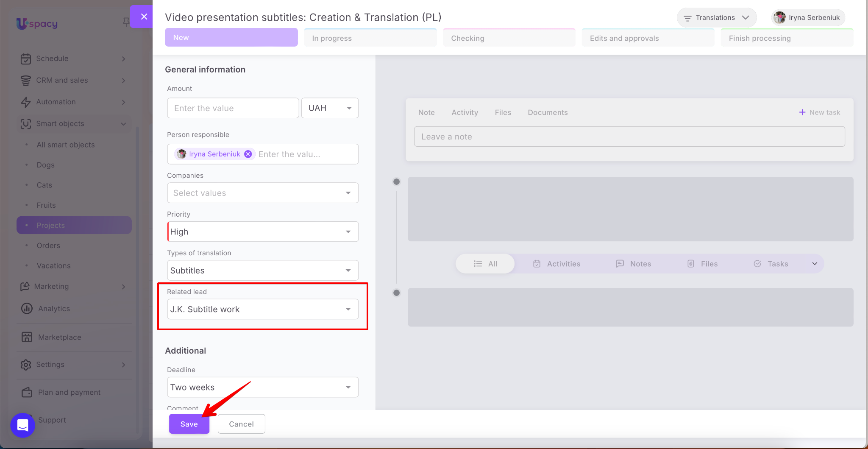The width and height of the screenshot is (868, 449).
Task: Click the plus icon for New task
Action: click(802, 112)
